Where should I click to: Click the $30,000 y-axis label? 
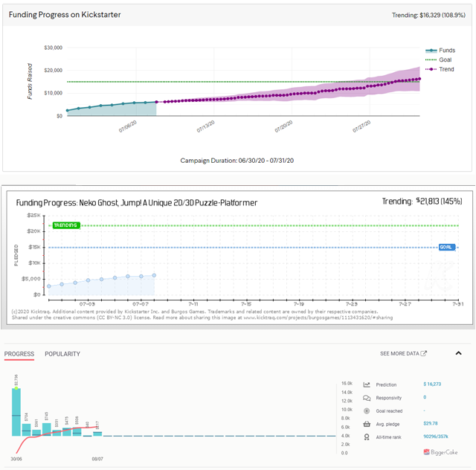click(53, 48)
